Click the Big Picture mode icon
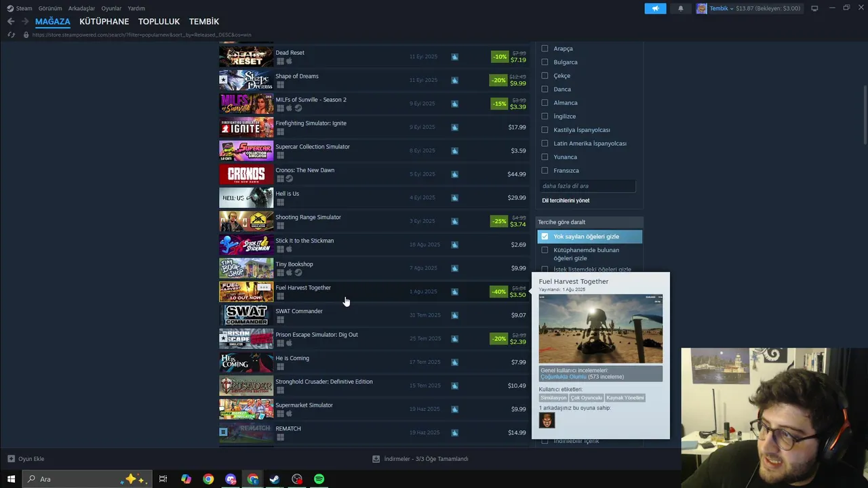Image resolution: width=868 pixels, height=488 pixels. click(x=814, y=8)
